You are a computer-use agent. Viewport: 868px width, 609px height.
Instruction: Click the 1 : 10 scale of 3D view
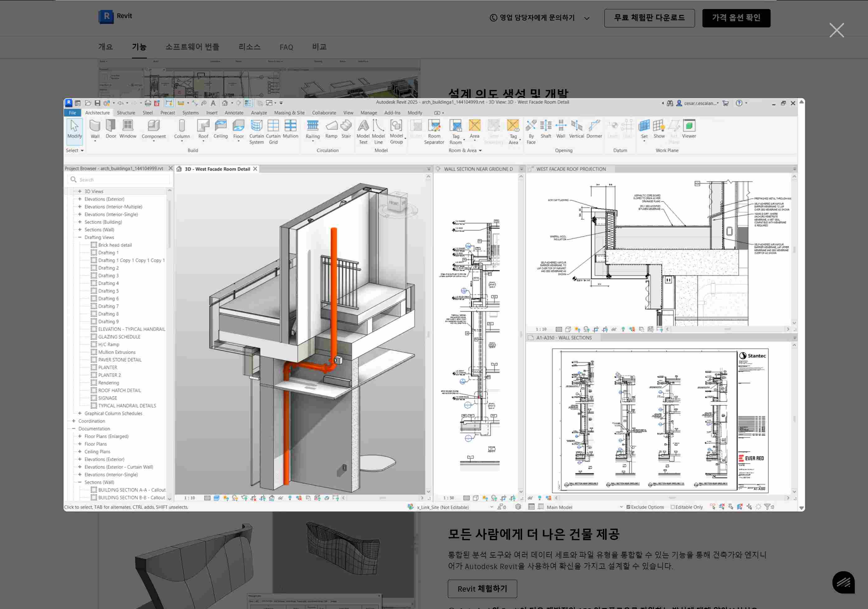coord(190,498)
